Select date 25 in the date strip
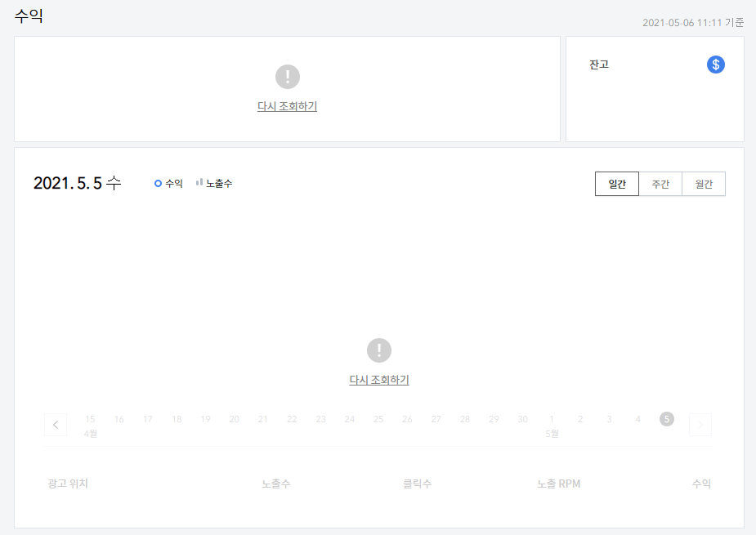 tap(378, 419)
